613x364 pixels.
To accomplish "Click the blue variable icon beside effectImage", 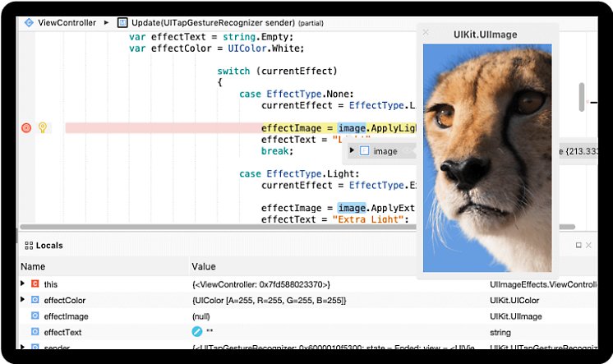I will (35, 316).
